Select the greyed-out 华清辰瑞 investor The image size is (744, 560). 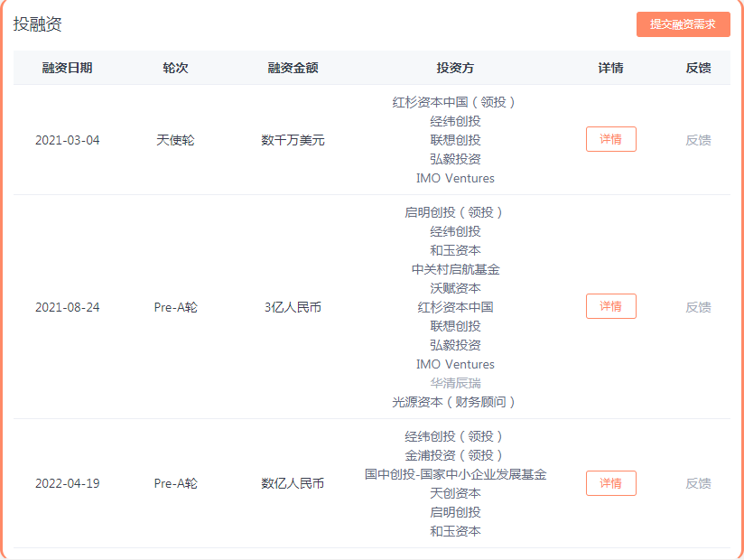[455, 383]
